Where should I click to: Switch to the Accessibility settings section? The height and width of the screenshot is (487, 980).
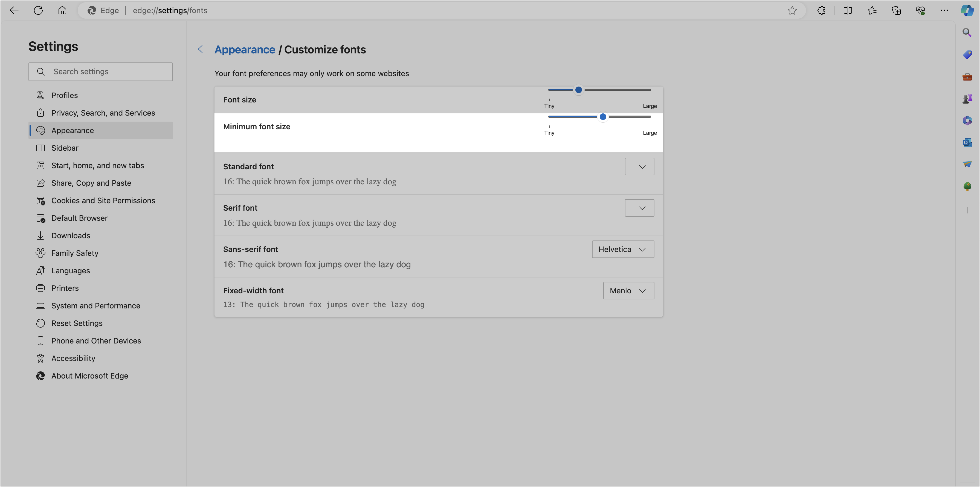[73, 358]
